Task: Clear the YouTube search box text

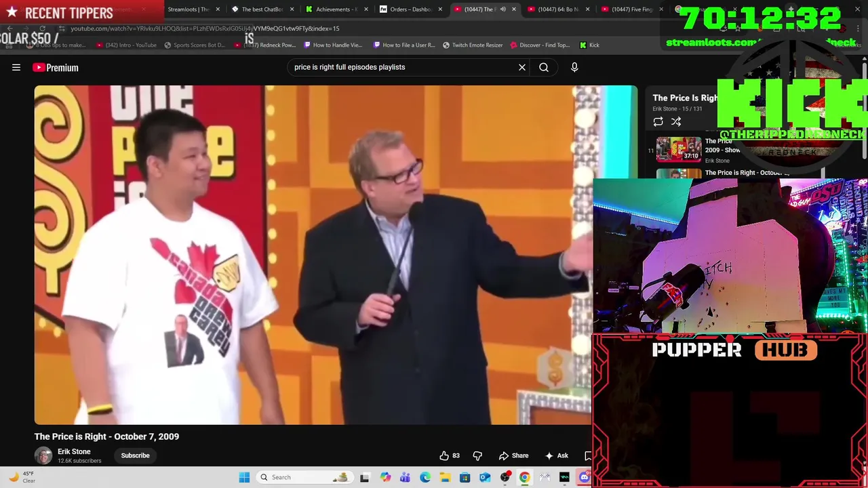Action: pos(522,67)
